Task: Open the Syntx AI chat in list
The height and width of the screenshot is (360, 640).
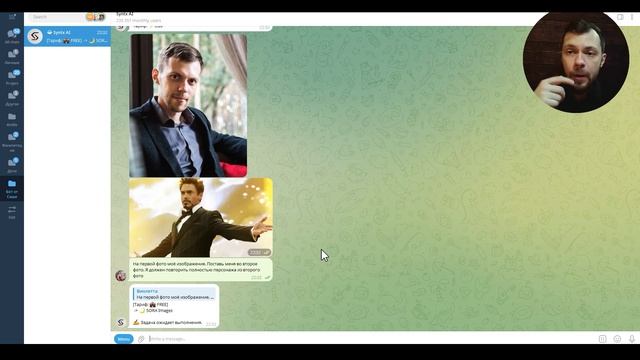Action: tap(67, 36)
